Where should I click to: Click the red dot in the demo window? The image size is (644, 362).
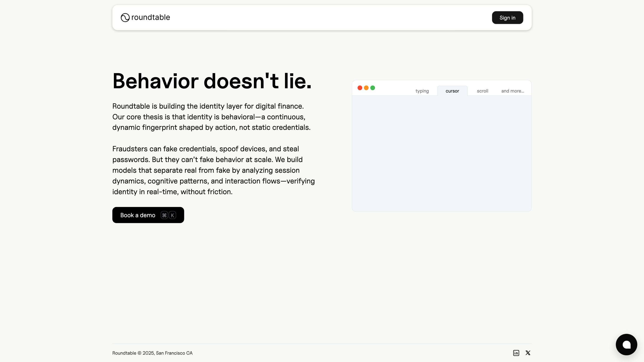pyautogui.click(x=360, y=88)
